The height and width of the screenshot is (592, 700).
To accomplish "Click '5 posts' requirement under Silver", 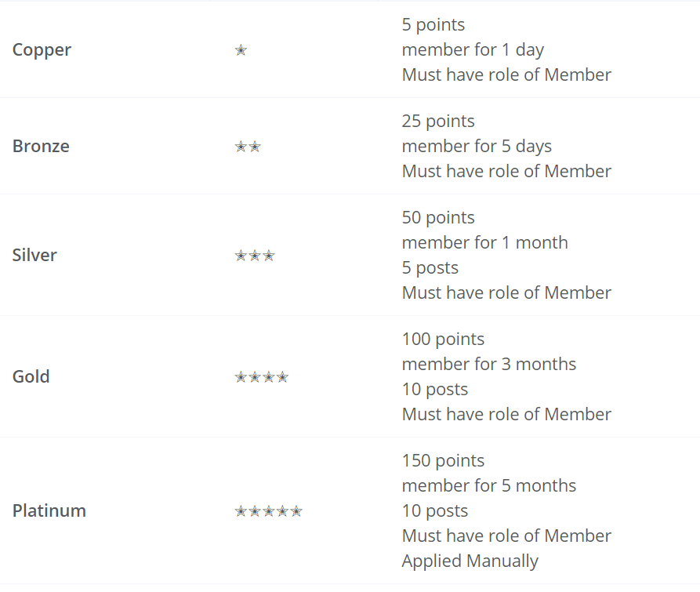I will tap(430, 268).
